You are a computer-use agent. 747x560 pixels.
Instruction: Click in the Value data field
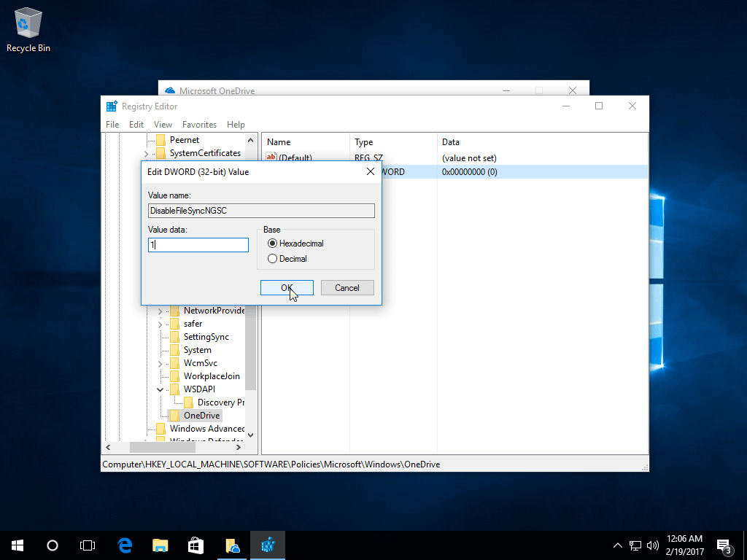[x=198, y=246]
